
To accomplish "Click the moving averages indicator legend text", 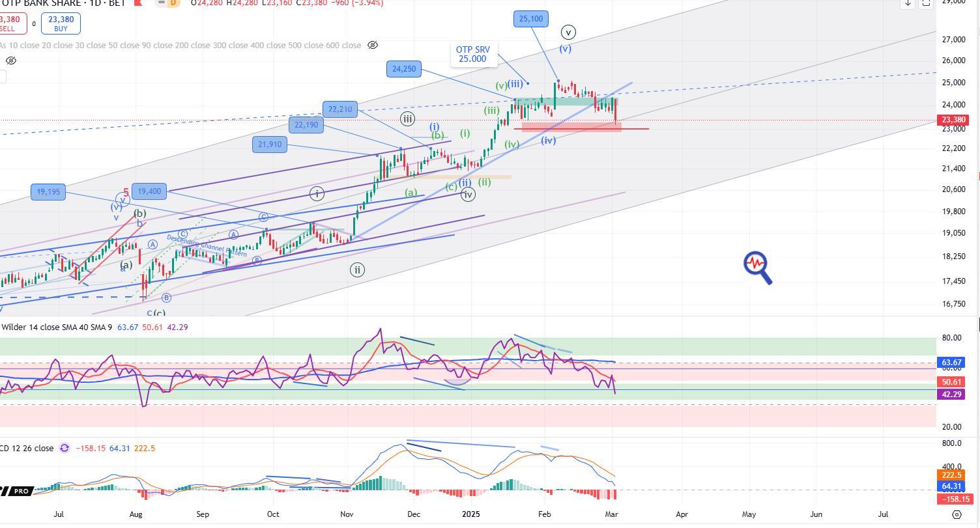I will click(x=180, y=46).
